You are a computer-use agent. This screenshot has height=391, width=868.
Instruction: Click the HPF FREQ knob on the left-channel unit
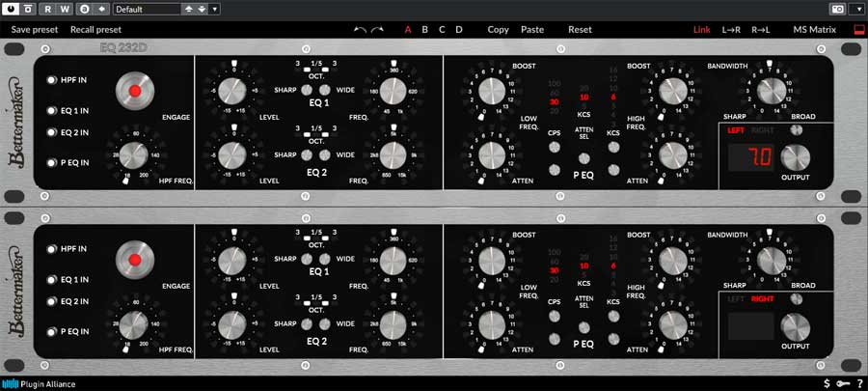[133, 155]
